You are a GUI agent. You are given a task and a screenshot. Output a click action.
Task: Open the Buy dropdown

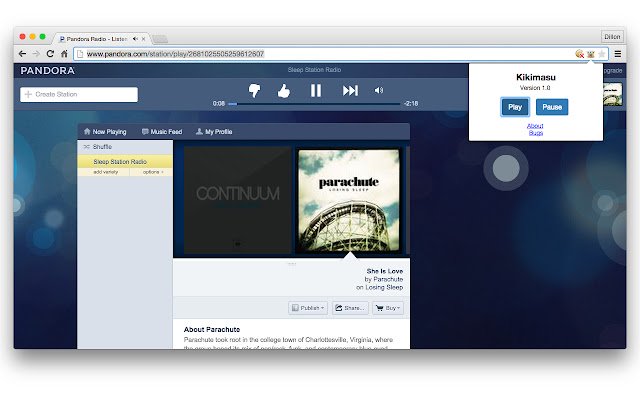coord(388,308)
